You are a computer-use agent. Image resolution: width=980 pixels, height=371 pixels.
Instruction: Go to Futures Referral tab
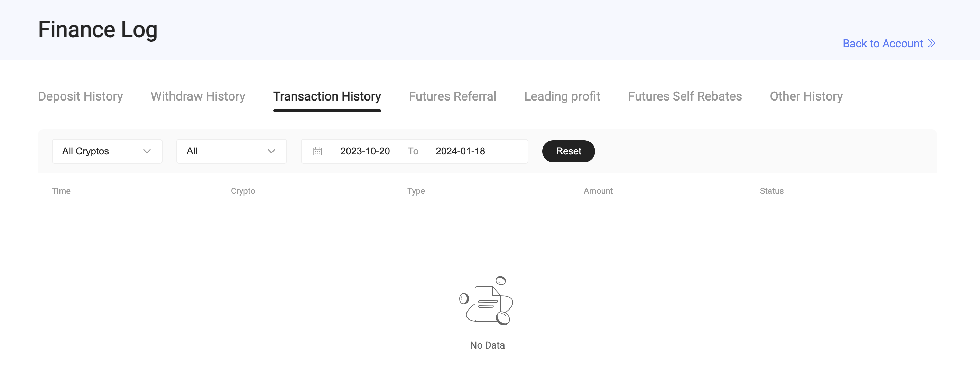pyautogui.click(x=452, y=96)
